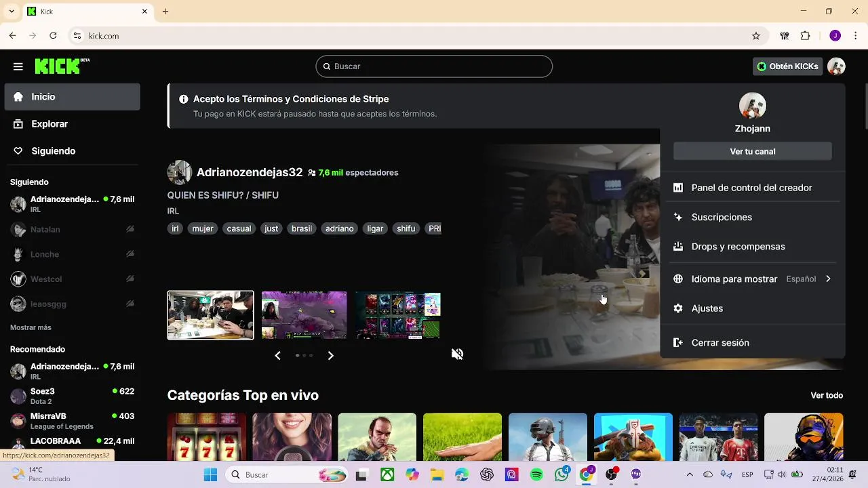Viewport: 868px width, 488px height.
Task: Select the second purple game stream thumbnail
Action: (304, 315)
